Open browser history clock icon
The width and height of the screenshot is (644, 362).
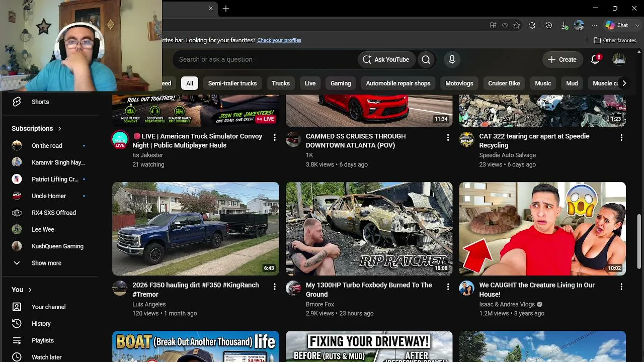point(549,25)
